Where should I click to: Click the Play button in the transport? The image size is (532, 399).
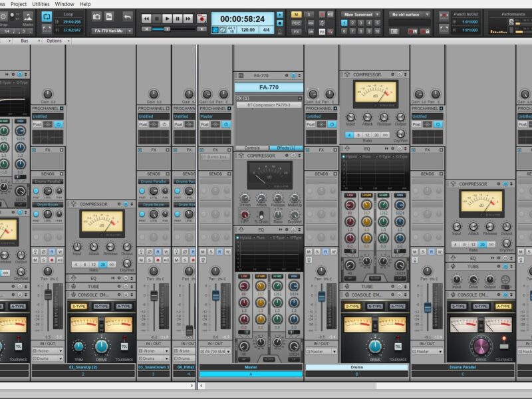click(168, 19)
